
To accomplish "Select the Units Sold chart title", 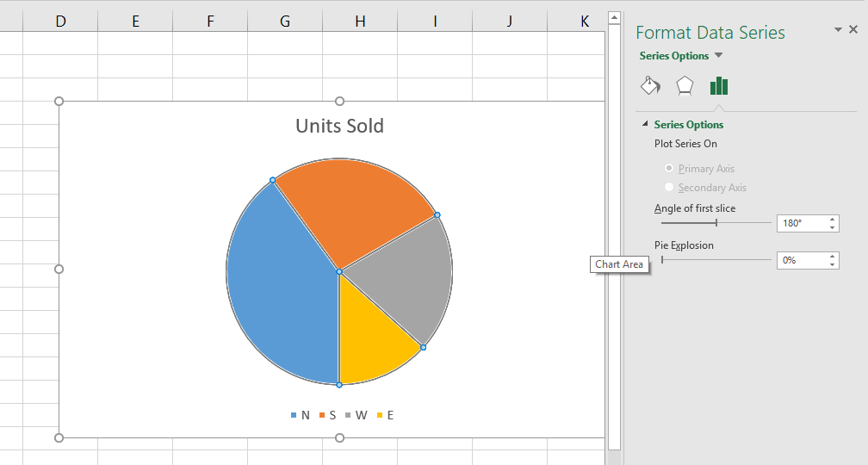I will pyautogui.click(x=339, y=126).
